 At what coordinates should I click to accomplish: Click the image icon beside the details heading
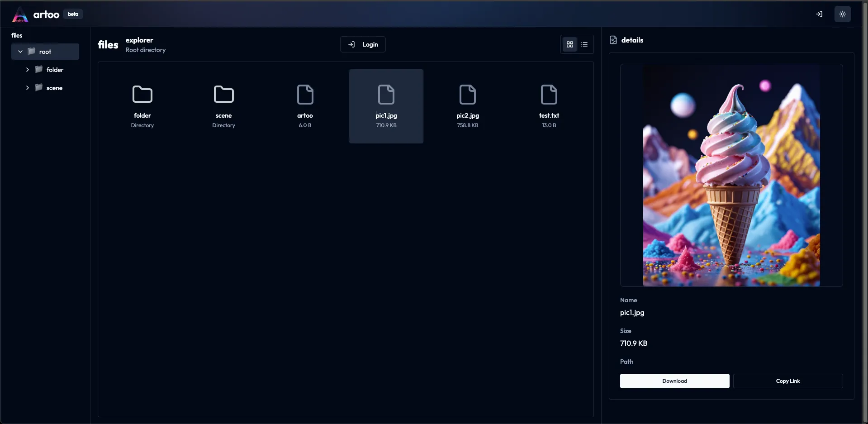click(613, 40)
